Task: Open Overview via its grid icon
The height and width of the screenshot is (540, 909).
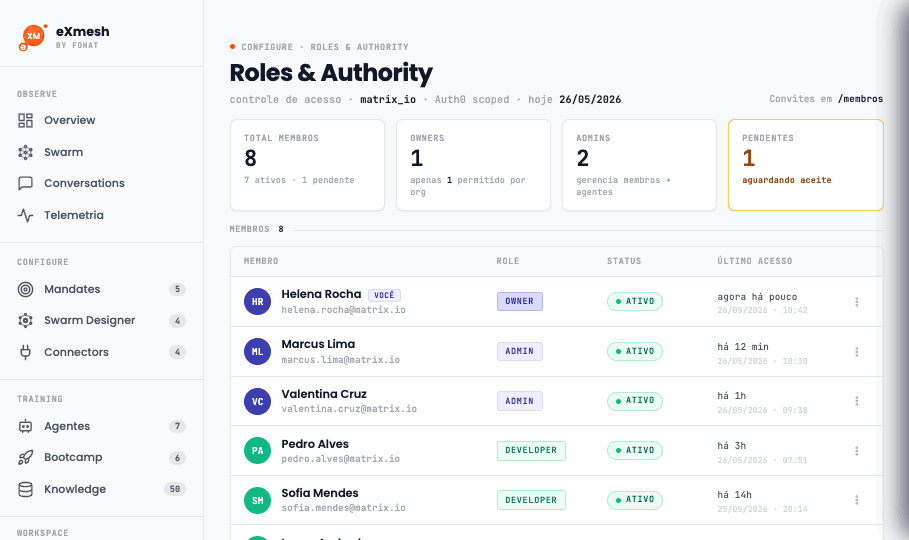Action: (26, 121)
